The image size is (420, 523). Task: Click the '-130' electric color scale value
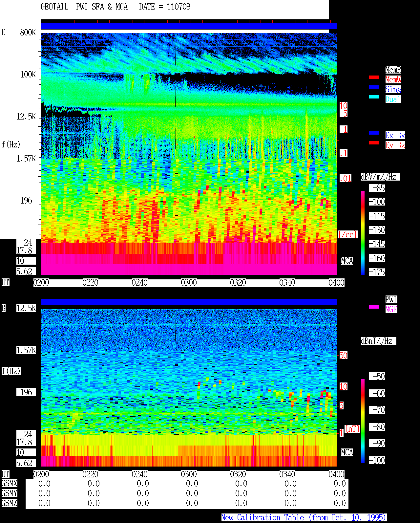[377, 230]
